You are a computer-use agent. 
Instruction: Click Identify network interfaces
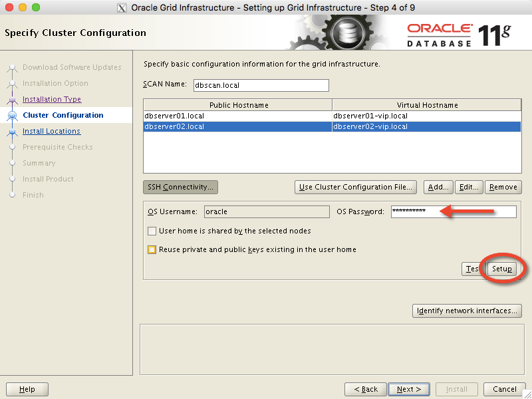pyautogui.click(x=467, y=311)
